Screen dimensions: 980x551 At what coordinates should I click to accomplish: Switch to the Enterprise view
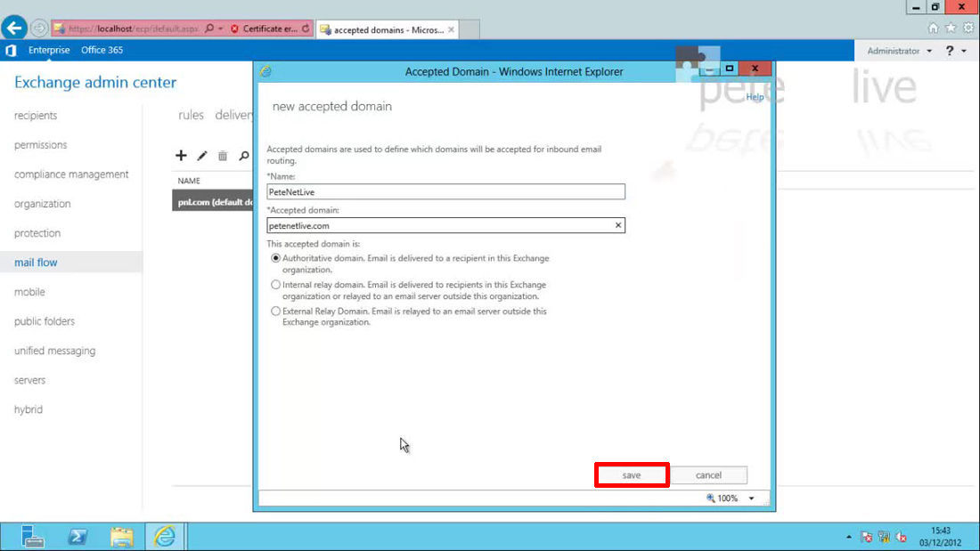click(49, 50)
